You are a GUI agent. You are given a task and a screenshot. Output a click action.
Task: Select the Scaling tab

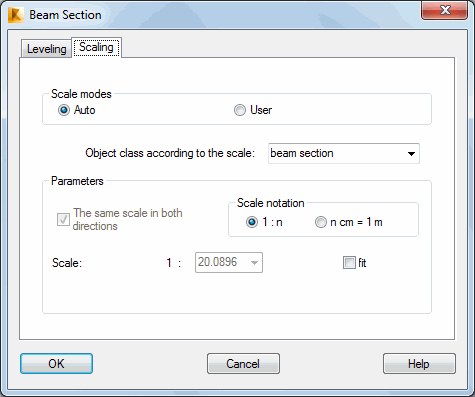[96, 47]
